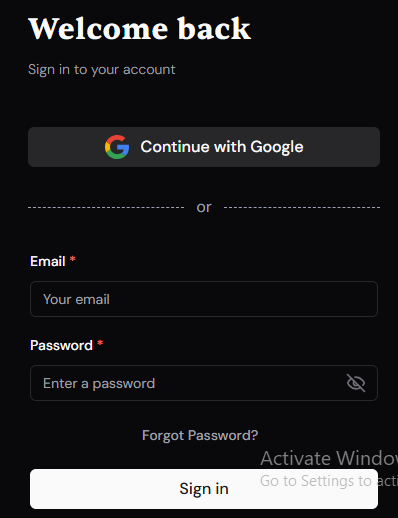Show password using the crossed-eye icon
This screenshot has height=518, width=398.
point(356,383)
